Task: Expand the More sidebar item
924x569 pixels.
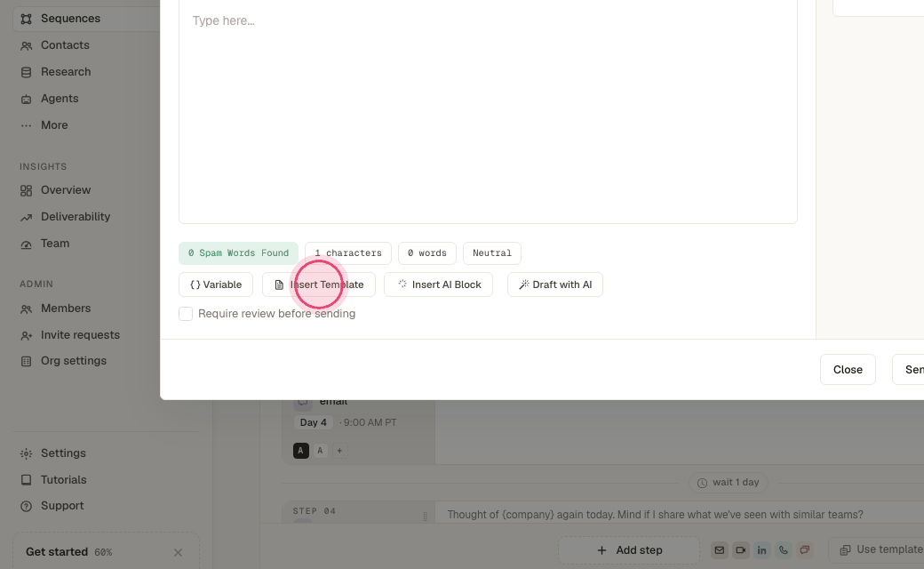Action: (x=54, y=125)
